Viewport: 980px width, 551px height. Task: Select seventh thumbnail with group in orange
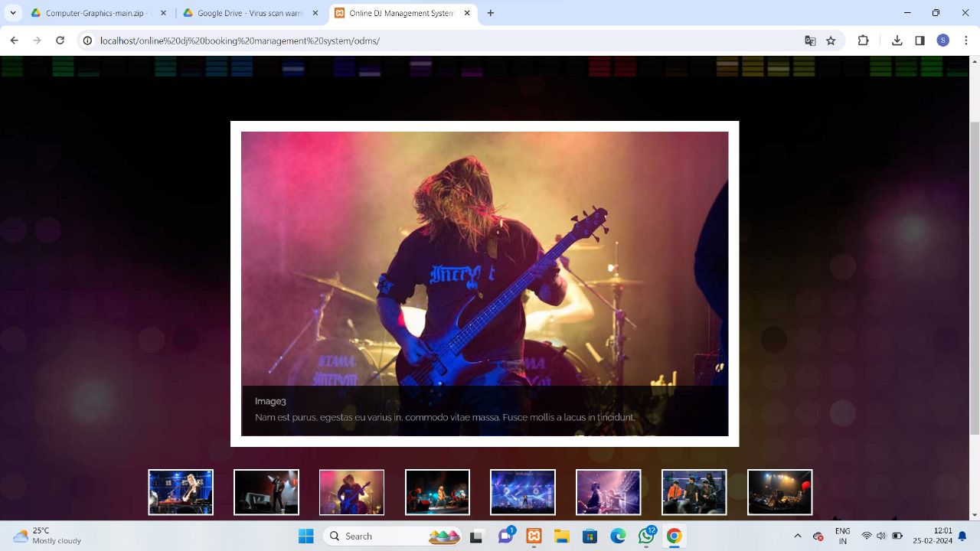(x=694, y=492)
